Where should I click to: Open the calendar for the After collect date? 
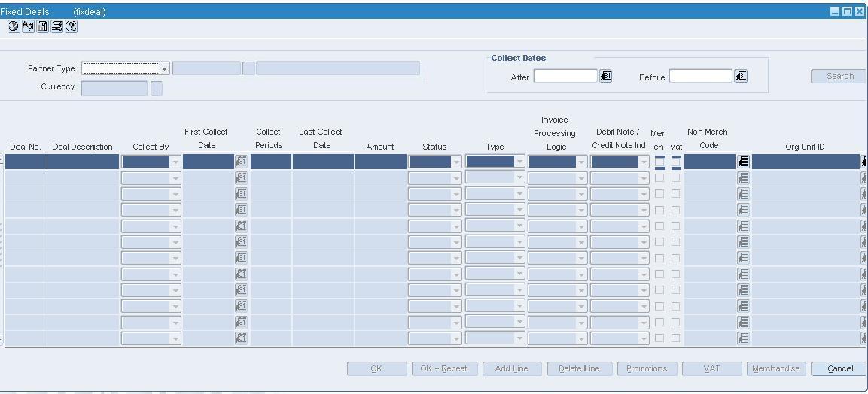point(605,76)
